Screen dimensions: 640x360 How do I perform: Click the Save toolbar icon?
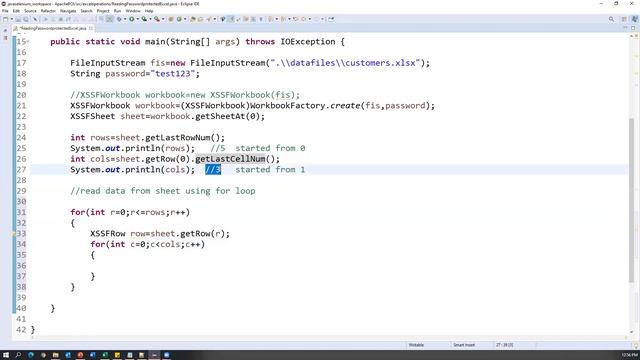pos(18,19)
